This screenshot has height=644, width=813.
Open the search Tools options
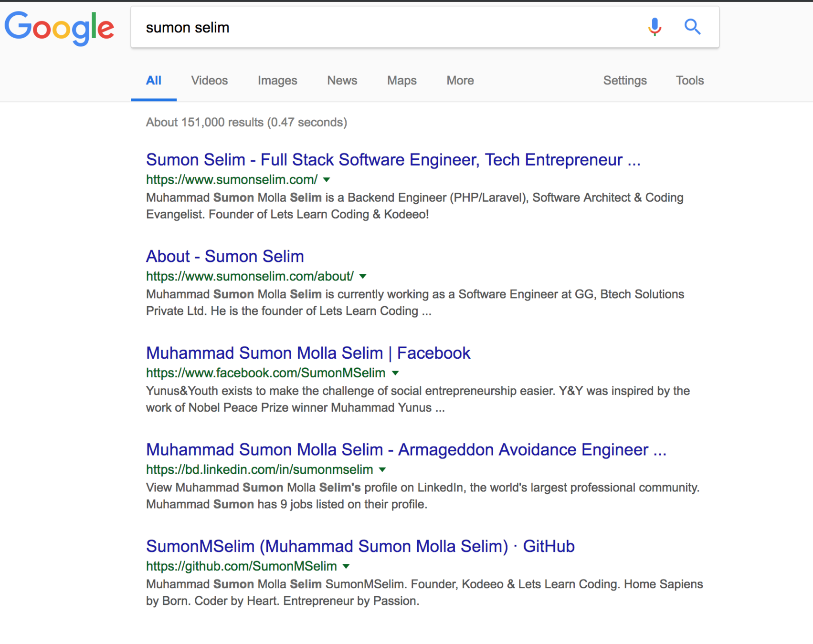point(689,80)
